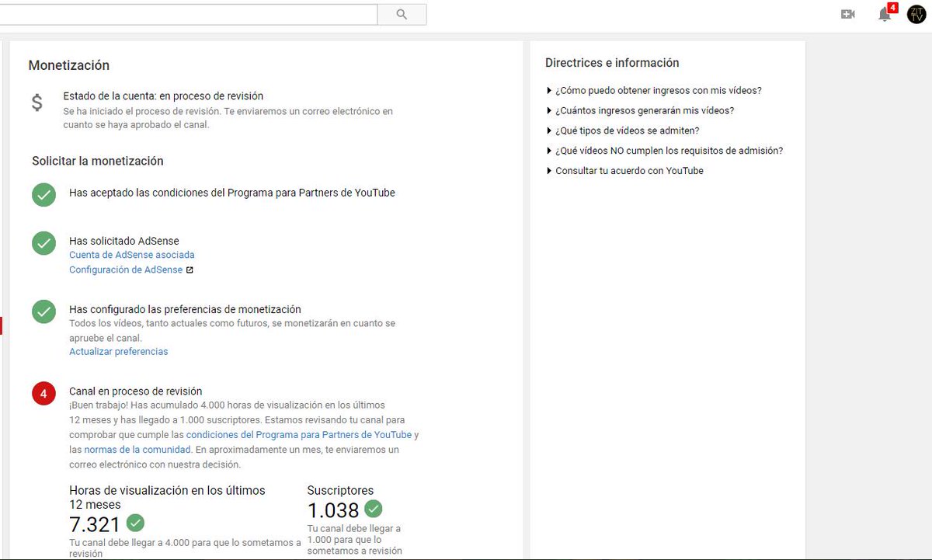Click Canal en proceso de revisión title
Screen dimensions: 932x560
pyautogui.click(x=136, y=391)
